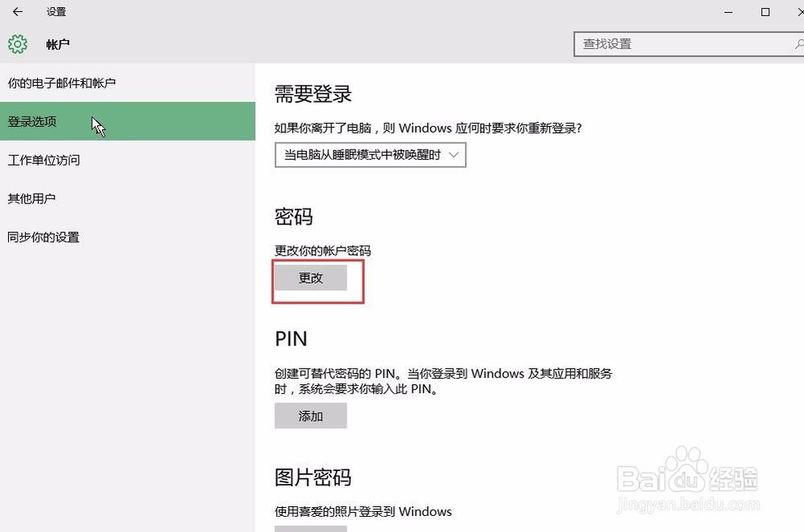Select 同步你的设置 in the sidebar

44,237
